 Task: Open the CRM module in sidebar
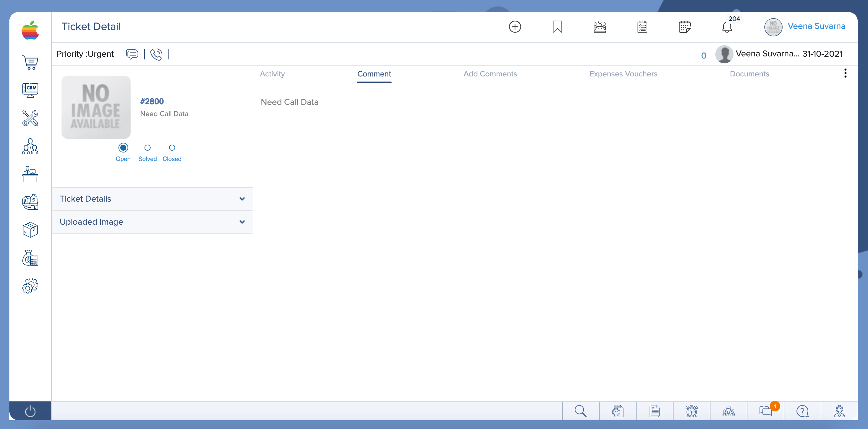pyautogui.click(x=30, y=90)
